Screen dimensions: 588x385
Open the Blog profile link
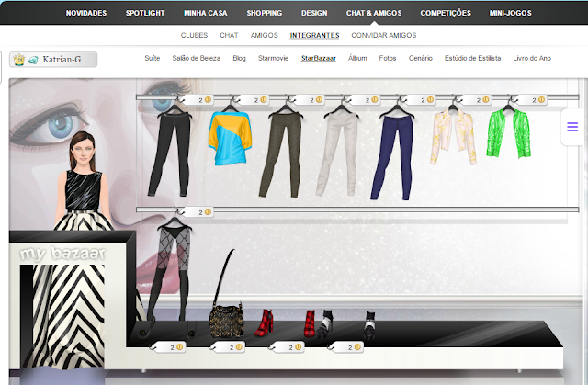[239, 58]
